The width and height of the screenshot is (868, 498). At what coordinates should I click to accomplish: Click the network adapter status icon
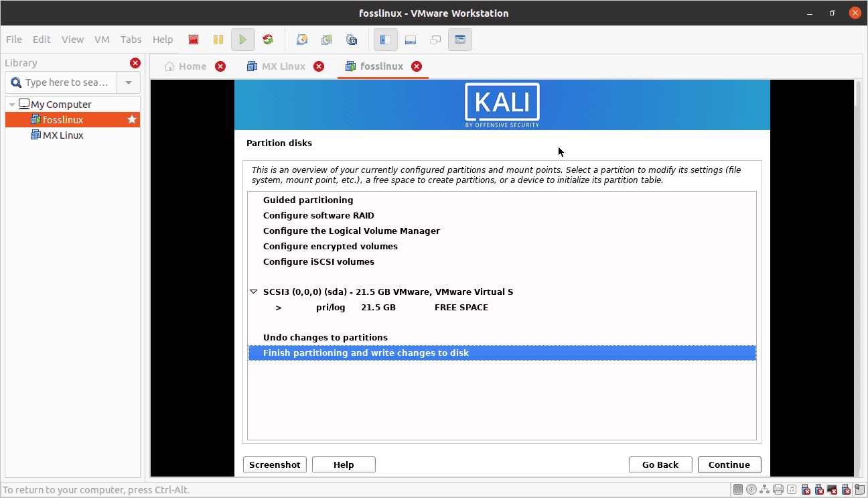point(764,489)
